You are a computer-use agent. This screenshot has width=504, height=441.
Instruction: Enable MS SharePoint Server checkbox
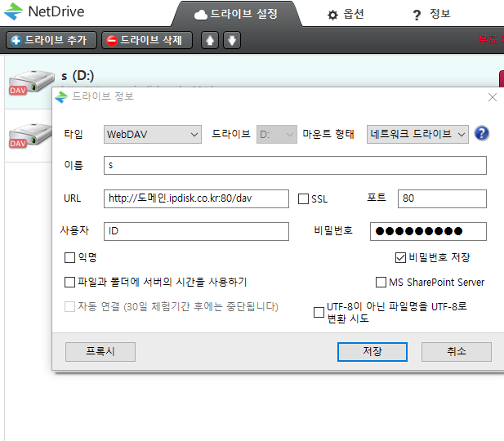(381, 282)
